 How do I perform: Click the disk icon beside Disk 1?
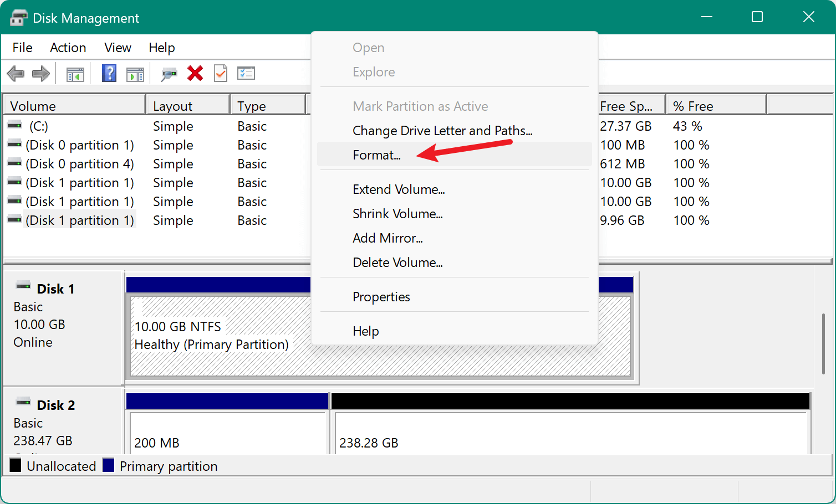[x=23, y=285]
